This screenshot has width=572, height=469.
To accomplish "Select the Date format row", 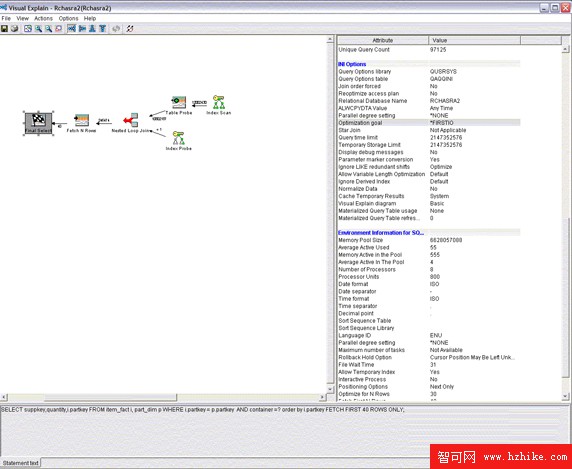I will pos(429,284).
